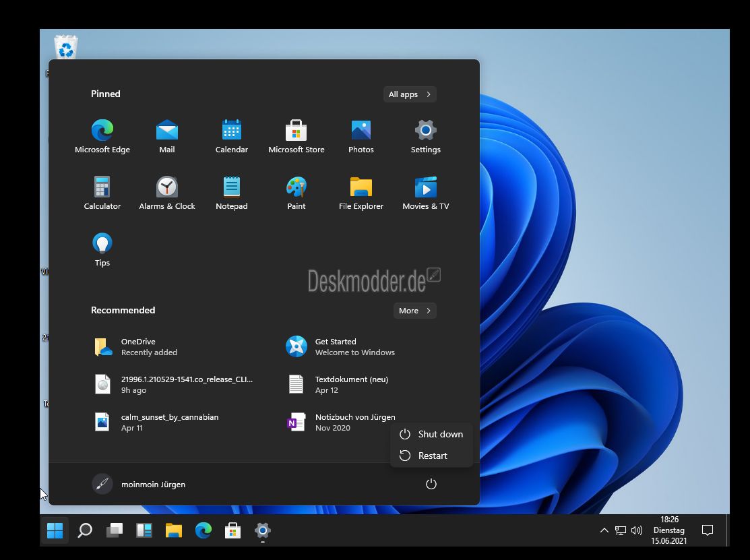Viewport: 750px width, 560px height.
Task: Select Shut down from power menu
Action: tap(431, 434)
